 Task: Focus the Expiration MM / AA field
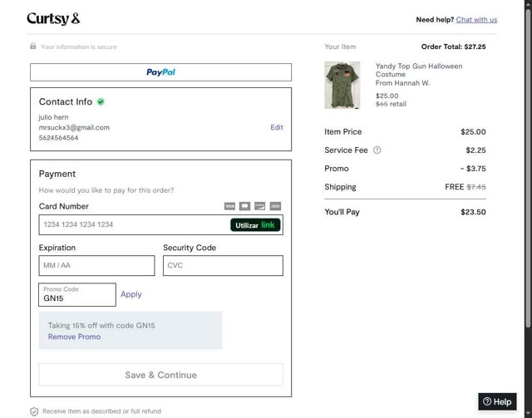coord(96,265)
